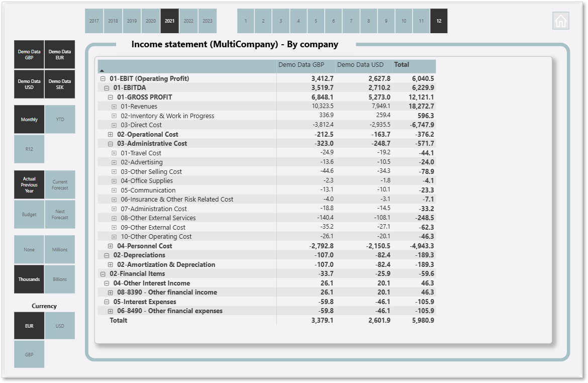Set display units to None
The width and height of the screenshot is (588, 383).
29,249
